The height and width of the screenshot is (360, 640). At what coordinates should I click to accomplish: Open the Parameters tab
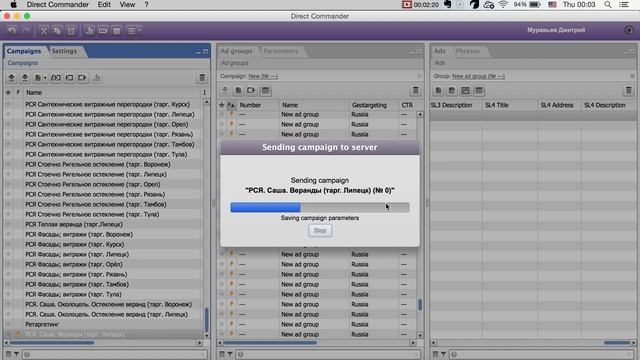click(280, 51)
